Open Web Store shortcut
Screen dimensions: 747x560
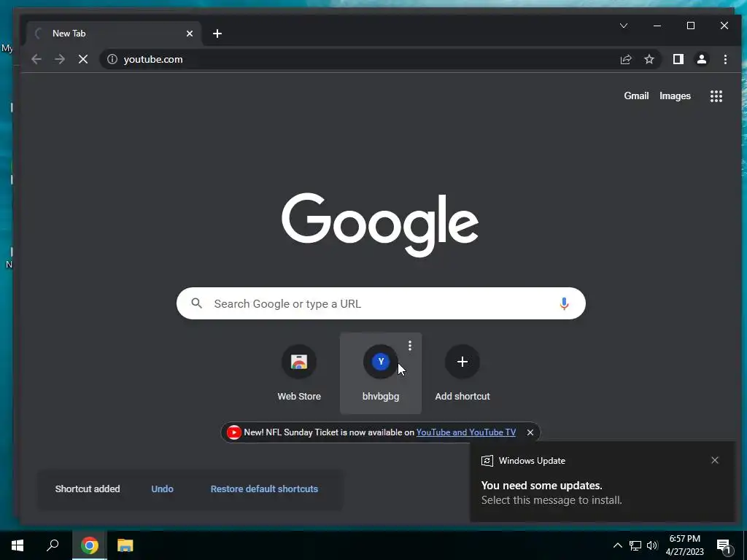299,373
